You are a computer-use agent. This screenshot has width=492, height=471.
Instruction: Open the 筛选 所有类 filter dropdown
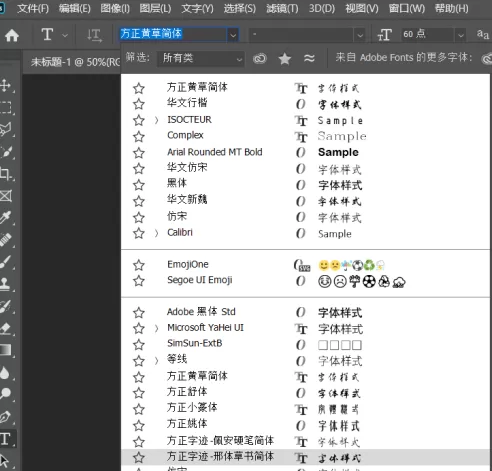point(201,59)
